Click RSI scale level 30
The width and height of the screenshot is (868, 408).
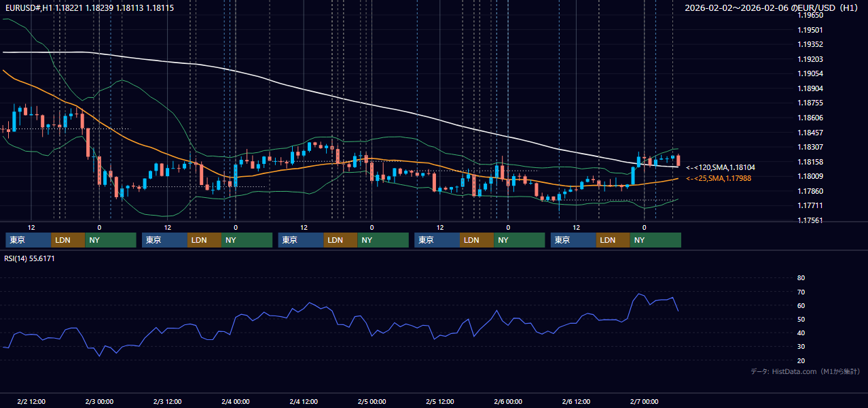coord(801,347)
